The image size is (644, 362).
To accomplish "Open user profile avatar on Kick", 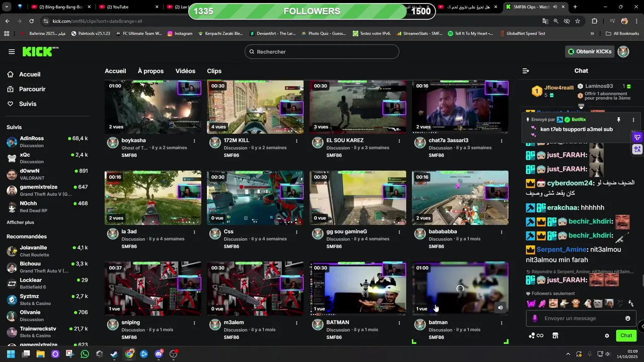I will pos(623,51).
